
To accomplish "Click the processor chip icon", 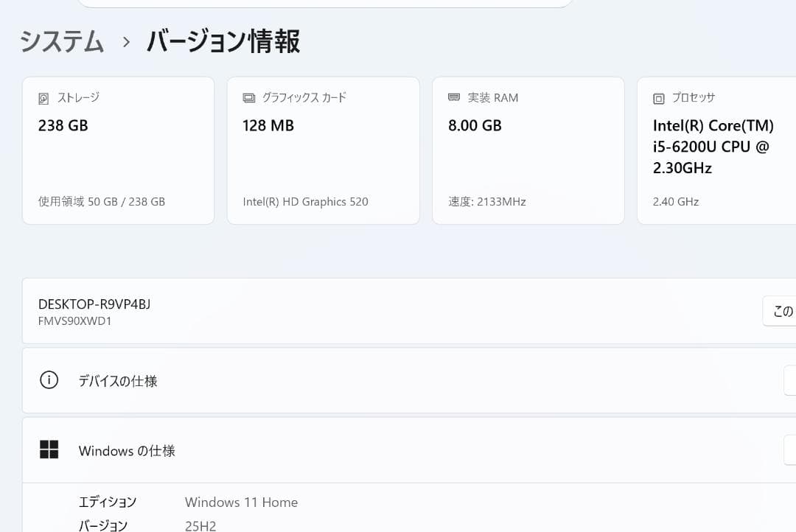I will click(658, 99).
